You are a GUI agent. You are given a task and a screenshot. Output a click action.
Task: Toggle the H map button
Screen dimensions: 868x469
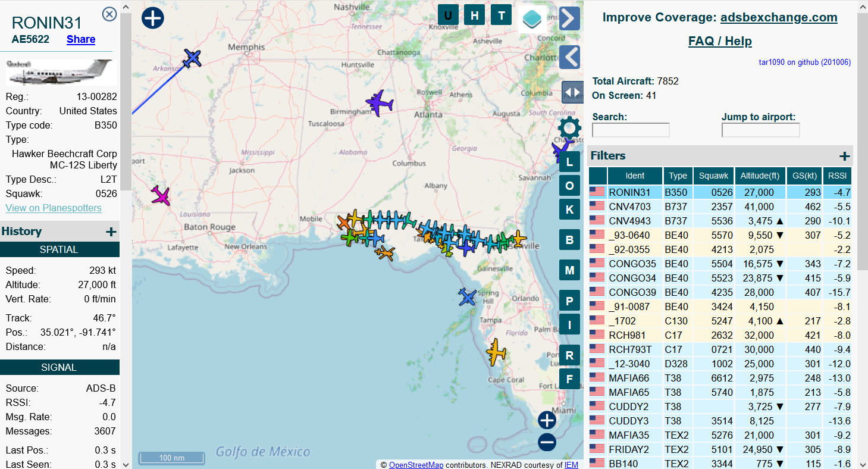tap(475, 15)
